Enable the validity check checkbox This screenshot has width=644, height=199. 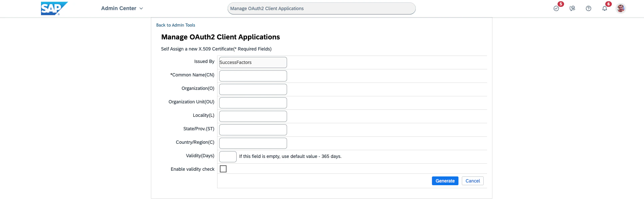223,169
